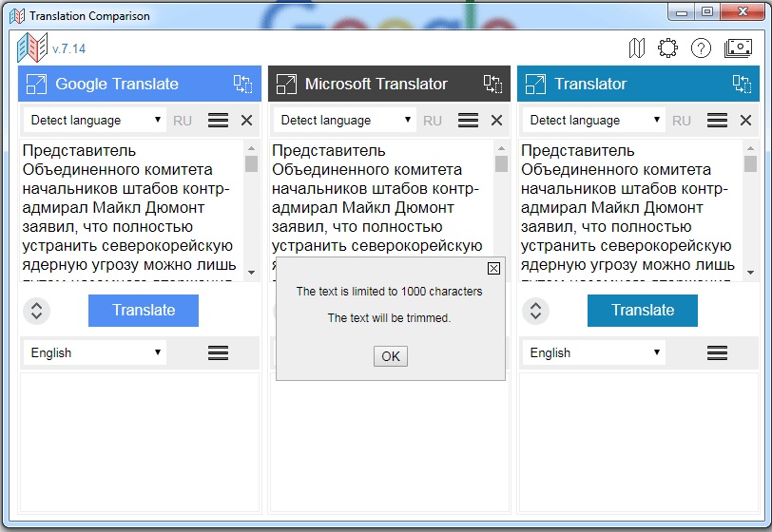Open target hamburger menu in Google Translate panel
The width and height of the screenshot is (772, 532).
[218, 352]
